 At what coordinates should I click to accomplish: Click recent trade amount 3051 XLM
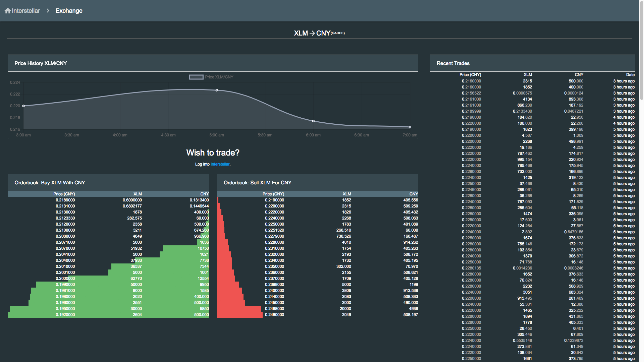click(x=527, y=292)
